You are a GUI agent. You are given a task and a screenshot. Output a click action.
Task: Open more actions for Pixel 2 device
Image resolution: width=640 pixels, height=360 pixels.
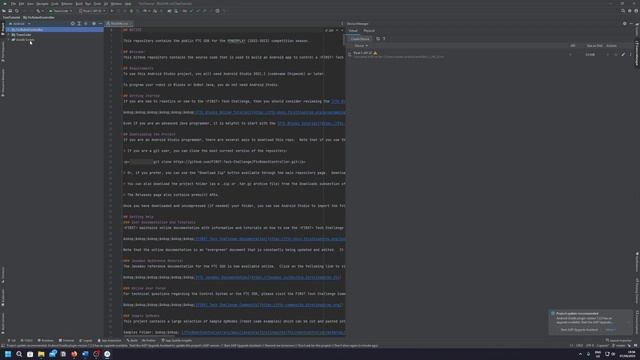pos(630,54)
